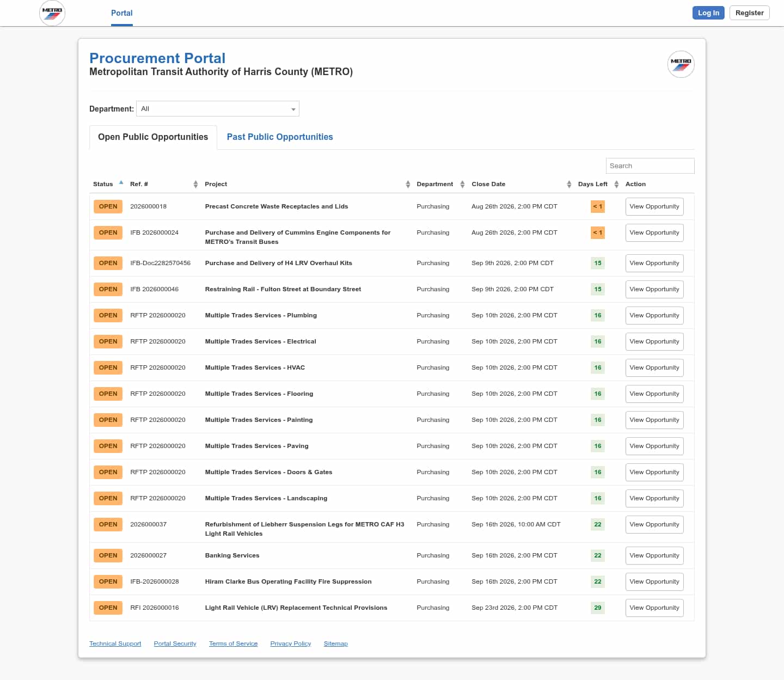Screen dimensions: 784x680
Task: Open the Privacy Policy link
Action: click(x=291, y=644)
